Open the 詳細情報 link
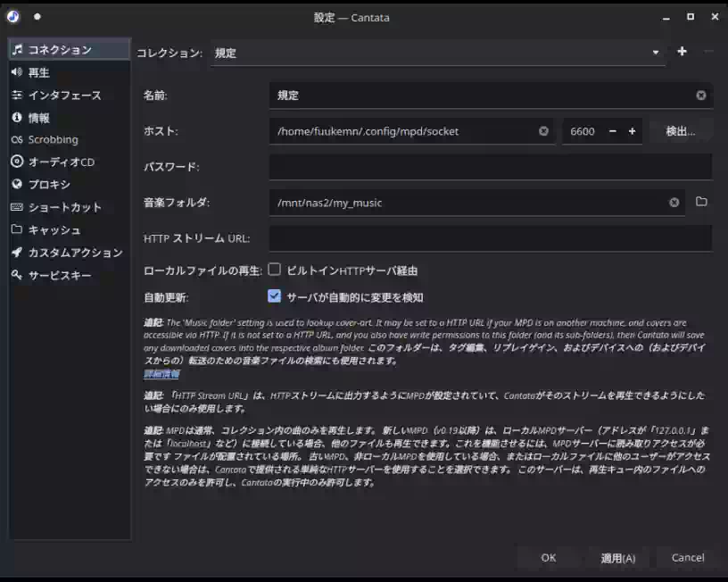Viewport: 728px width, 582px height. (161, 374)
